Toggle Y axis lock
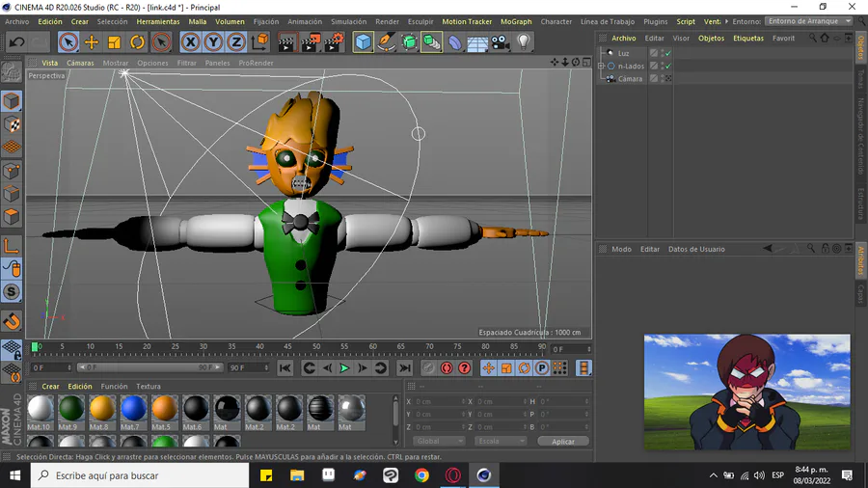The image size is (868, 488). pos(214,42)
